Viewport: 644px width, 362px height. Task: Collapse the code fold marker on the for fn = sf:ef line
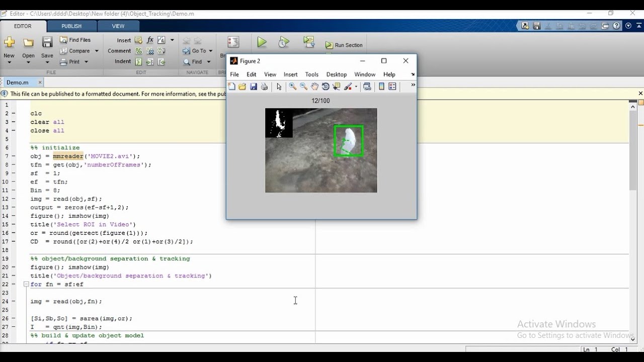(26, 284)
